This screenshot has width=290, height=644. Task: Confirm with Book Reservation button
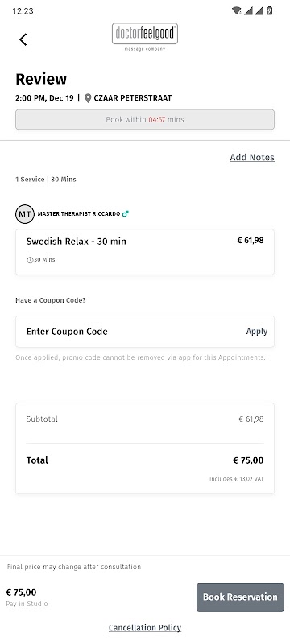coord(240,597)
